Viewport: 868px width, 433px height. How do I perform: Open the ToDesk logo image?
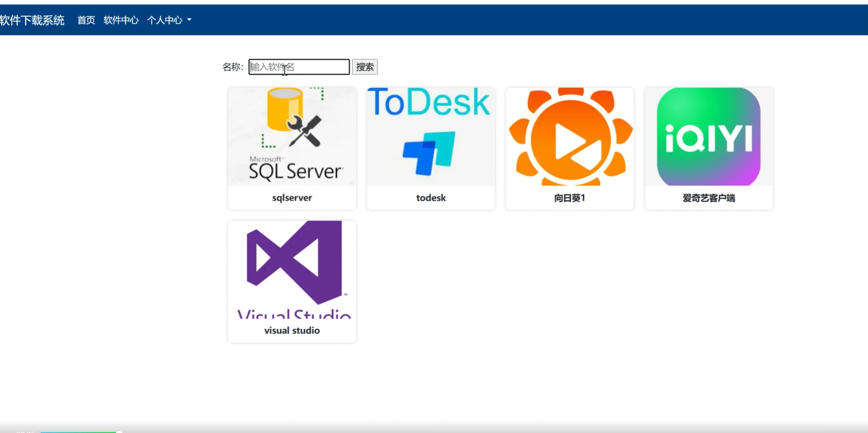click(x=431, y=136)
